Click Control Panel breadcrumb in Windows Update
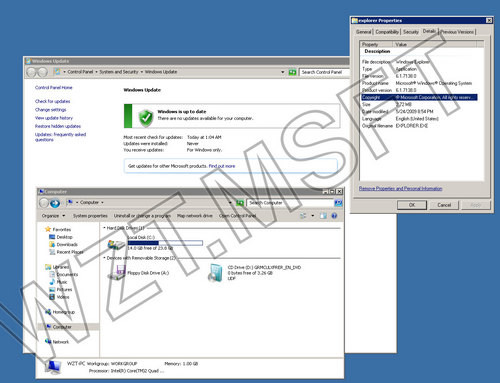500x383 pixels. 80,72
